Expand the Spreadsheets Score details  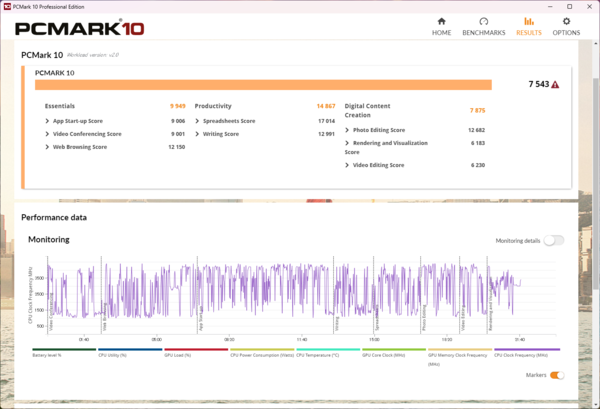tap(197, 121)
